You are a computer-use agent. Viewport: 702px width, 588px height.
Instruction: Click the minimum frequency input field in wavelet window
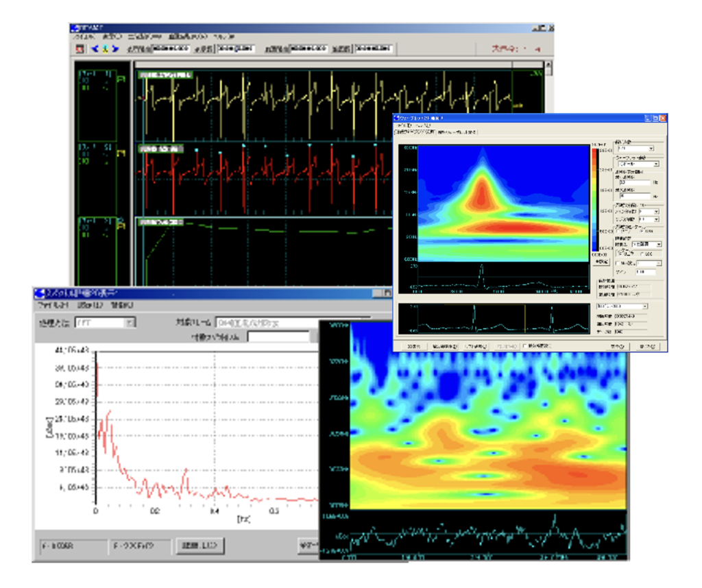click(x=634, y=182)
